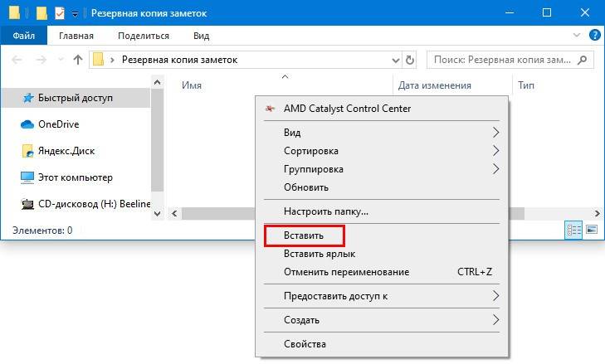Viewport: 605px width, 364px height.
Task: Click the OneDrive cloud icon
Action: (x=27, y=124)
